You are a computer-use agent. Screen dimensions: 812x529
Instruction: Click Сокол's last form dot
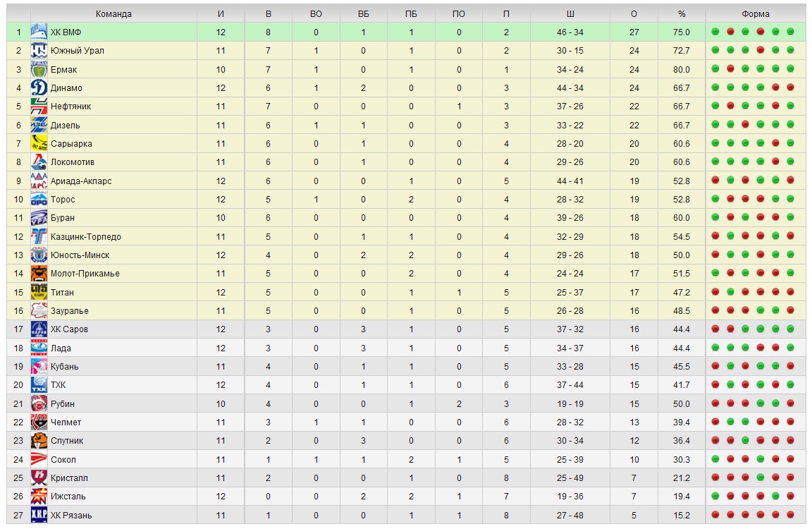tap(791, 460)
